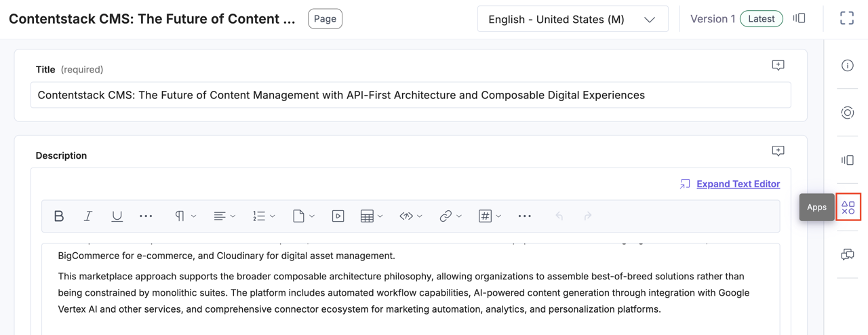Open the link options menu
Viewport: 868px width, 335px height.
click(x=450, y=216)
